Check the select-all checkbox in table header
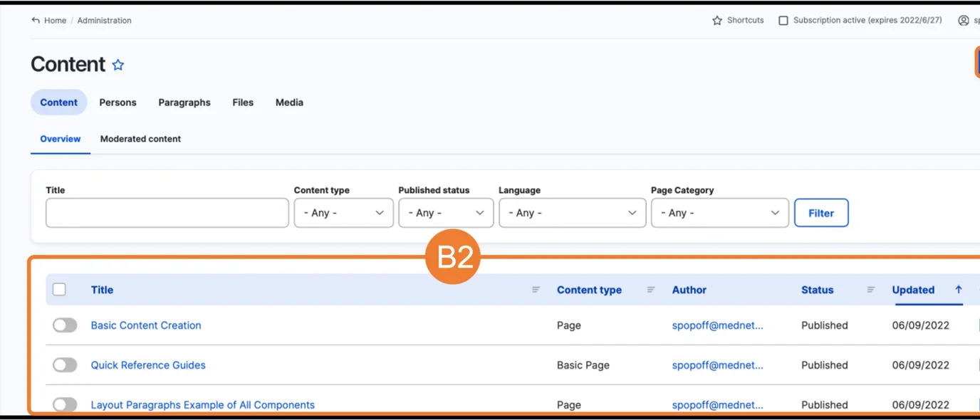 (x=60, y=290)
